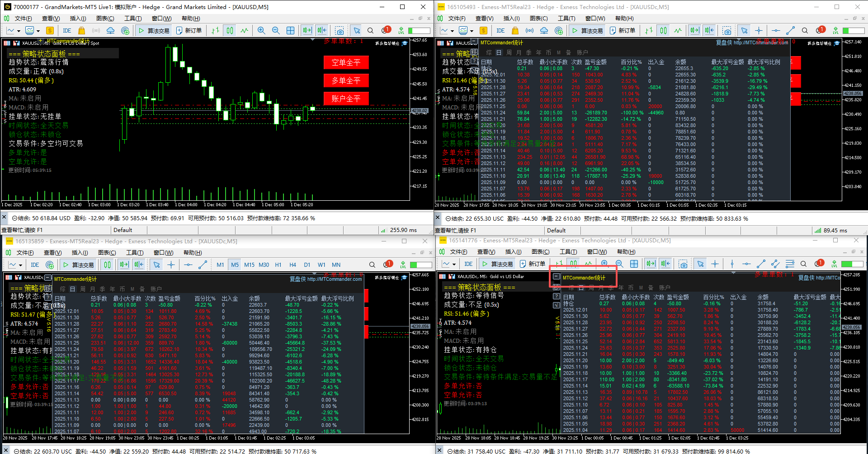
Task: Close GrandMarkets toolbox panel with X
Action: click(4, 218)
